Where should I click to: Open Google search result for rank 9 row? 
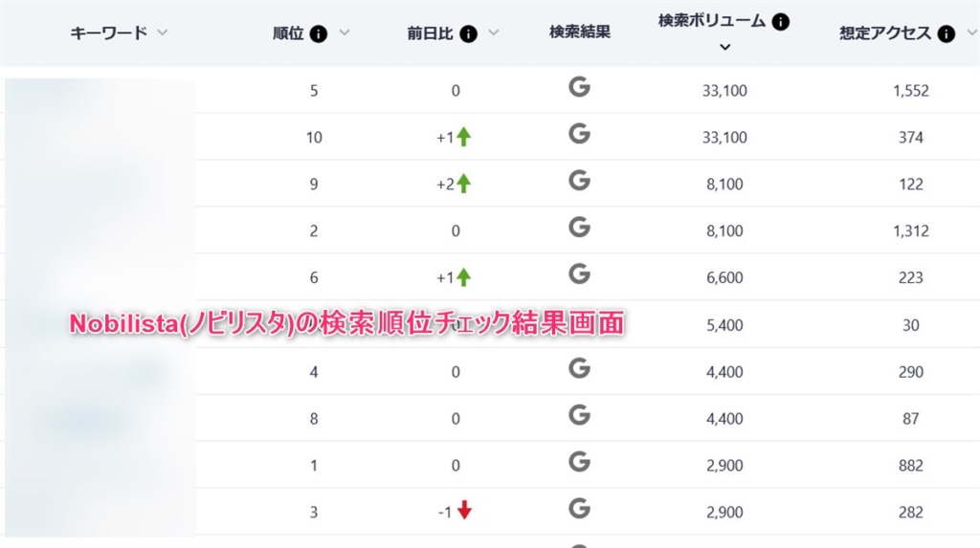(579, 181)
